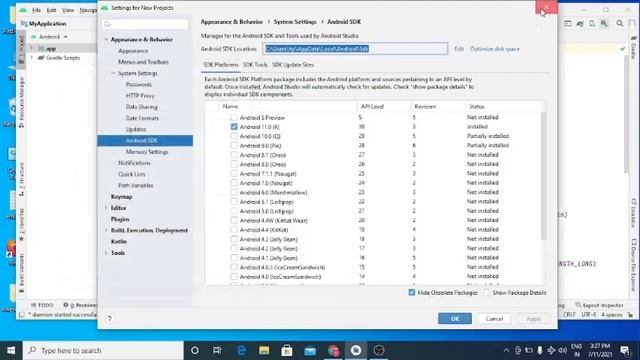
Task: Open the Emulator side panel tab
Action: pyautogui.click(x=633, y=213)
